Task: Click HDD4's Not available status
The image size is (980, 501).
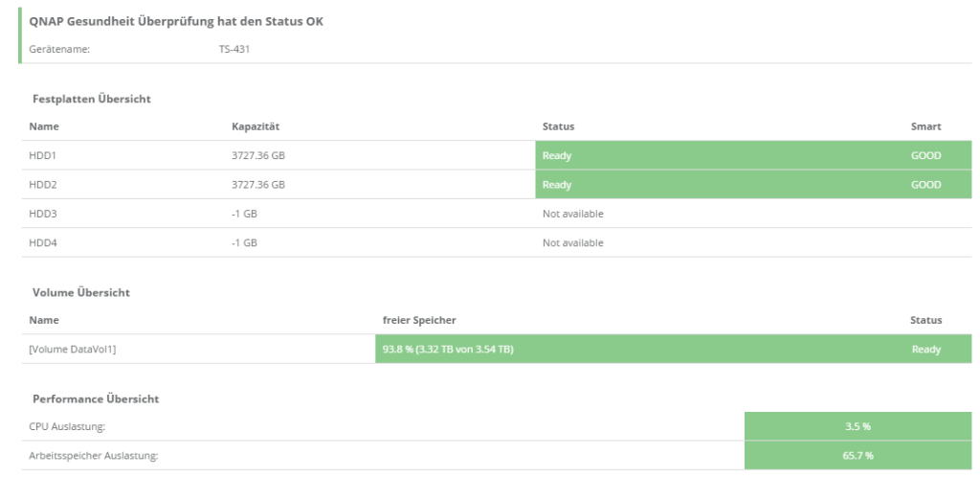Action: click(572, 242)
